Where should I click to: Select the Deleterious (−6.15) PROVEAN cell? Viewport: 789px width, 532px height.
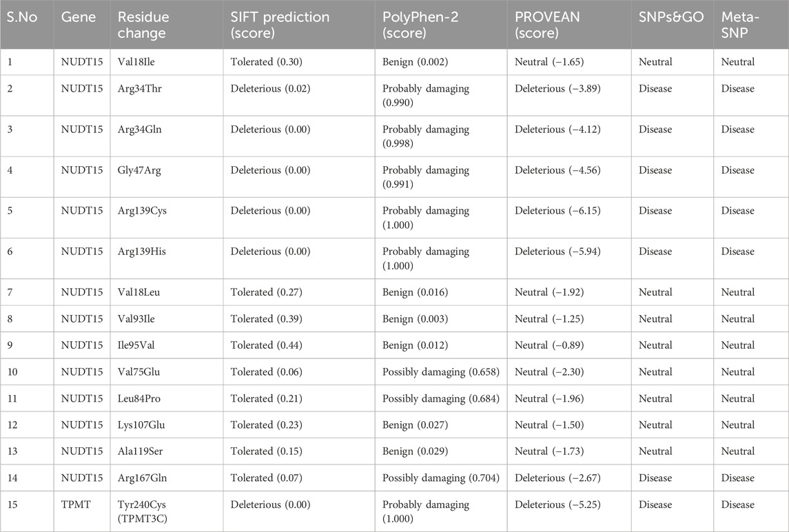tap(557, 211)
